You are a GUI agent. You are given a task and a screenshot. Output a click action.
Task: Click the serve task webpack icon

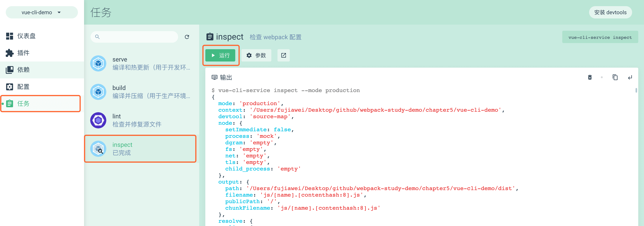pos(98,63)
